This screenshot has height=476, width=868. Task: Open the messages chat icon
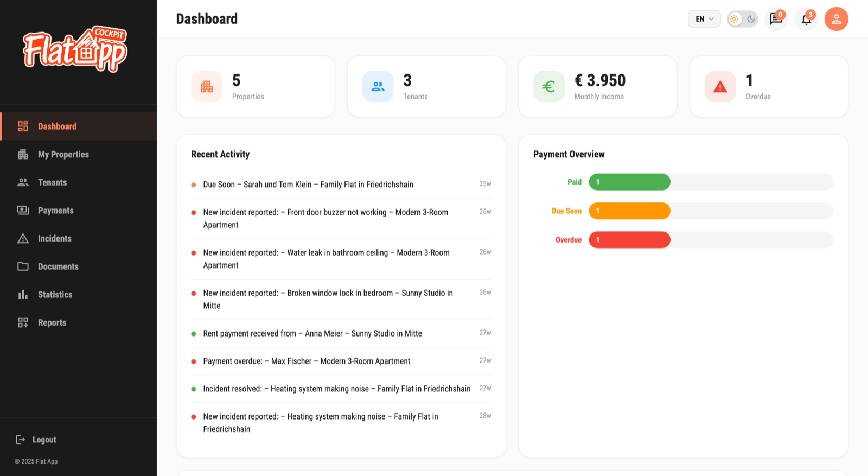tap(776, 19)
